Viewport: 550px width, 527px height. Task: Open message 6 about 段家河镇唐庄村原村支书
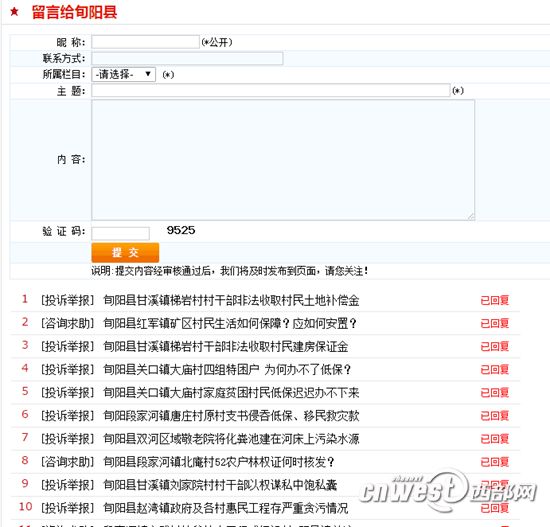(231, 416)
